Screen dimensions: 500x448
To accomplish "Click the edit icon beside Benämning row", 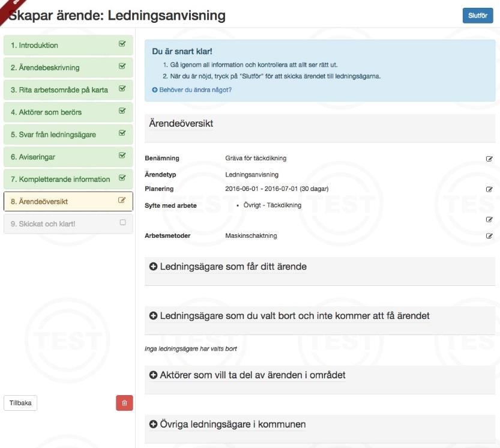I will [x=489, y=159].
